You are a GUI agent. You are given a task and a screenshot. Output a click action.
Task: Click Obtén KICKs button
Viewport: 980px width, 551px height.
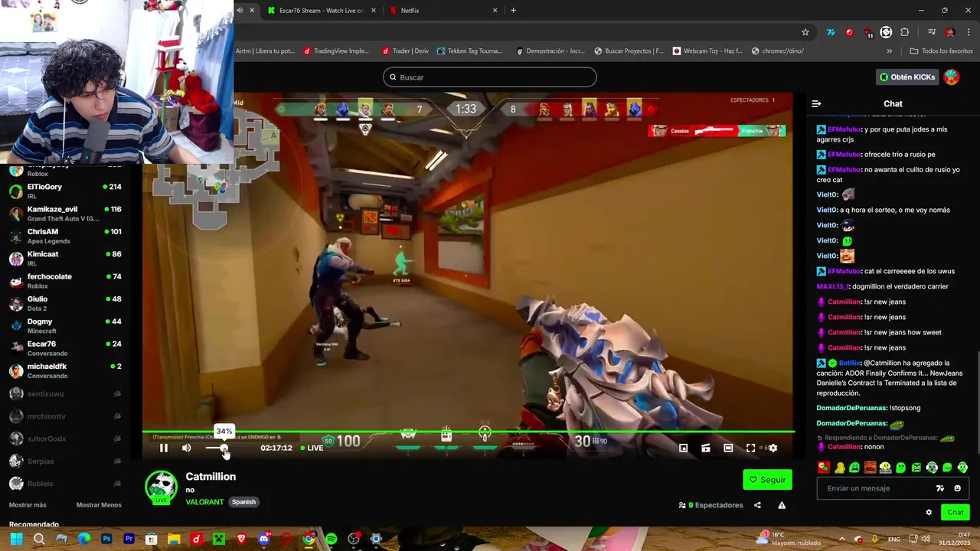907,77
